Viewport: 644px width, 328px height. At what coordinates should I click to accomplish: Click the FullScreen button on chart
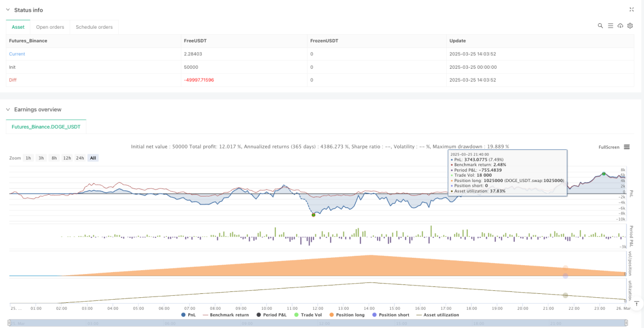pyautogui.click(x=609, y=147)
